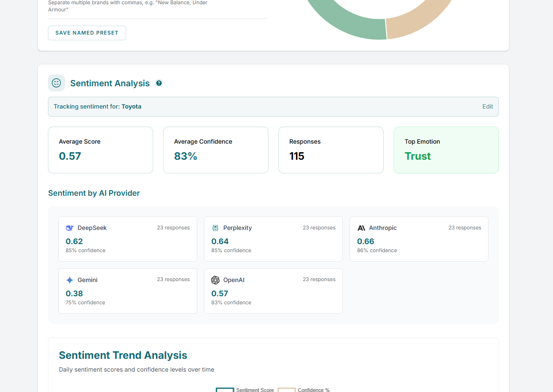Select the Anthropic logo icon
The width and height of the screenshot is (553, 392).
[x=361, y=228]
